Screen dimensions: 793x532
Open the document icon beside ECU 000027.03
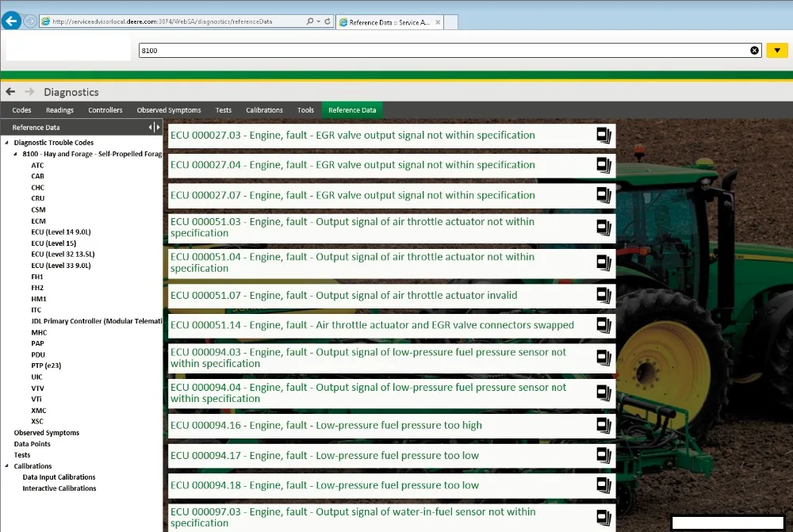tap(603, 135)
